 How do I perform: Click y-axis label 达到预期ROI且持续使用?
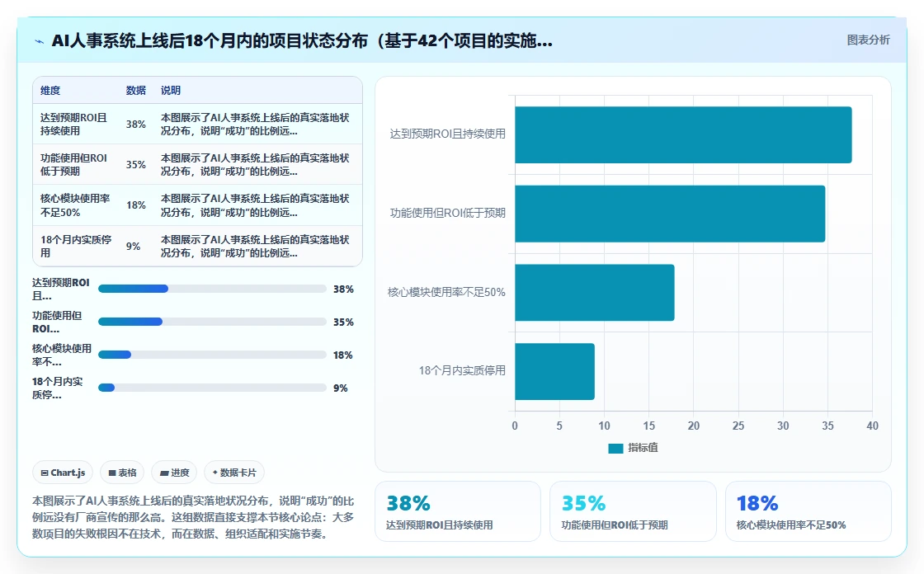(x=448, y=134)
